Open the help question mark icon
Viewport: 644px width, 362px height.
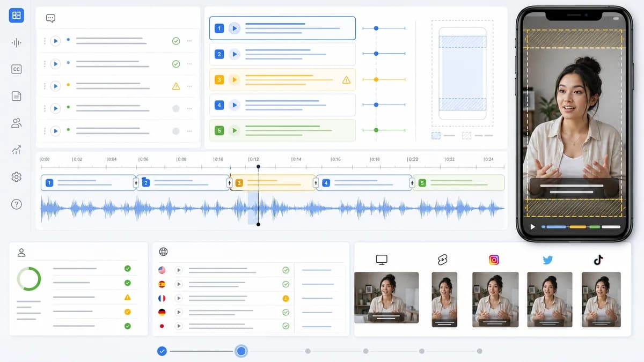click(x=16, y=204)
